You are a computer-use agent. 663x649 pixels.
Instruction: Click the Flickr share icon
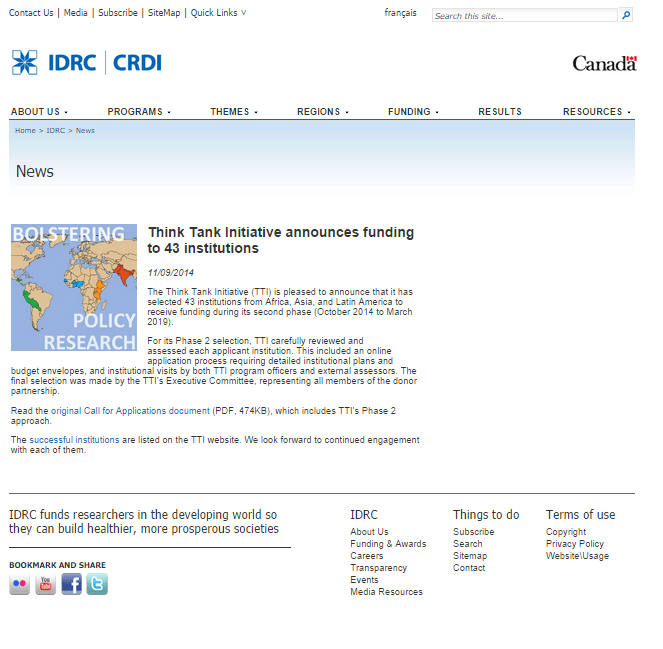pos(20,585)
